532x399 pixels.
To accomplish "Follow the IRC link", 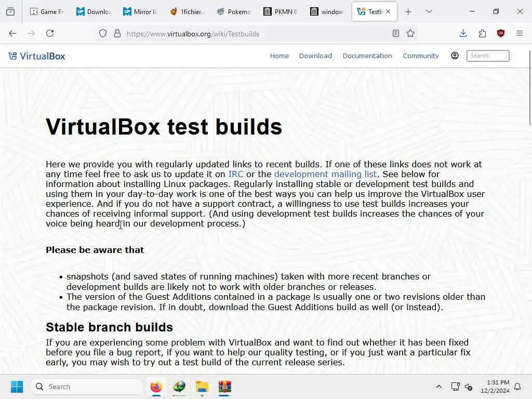I will click(x=236, y=174).
